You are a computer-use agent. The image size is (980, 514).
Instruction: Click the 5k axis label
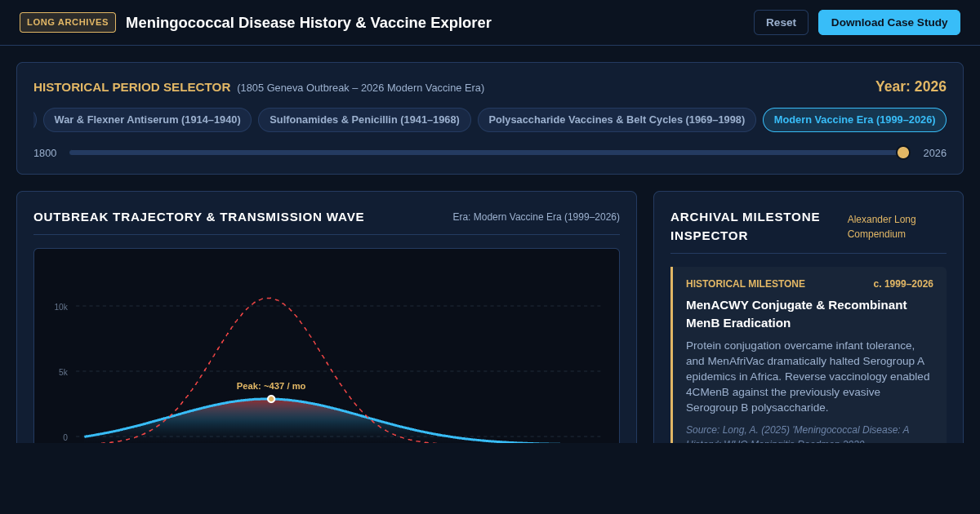pyautogui.click(x=63, y=372)
